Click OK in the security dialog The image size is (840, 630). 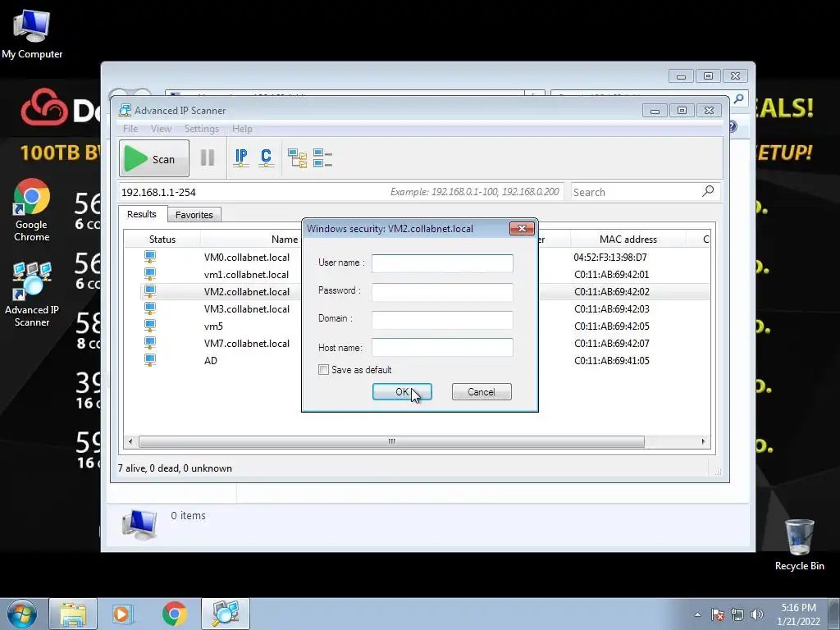[x=402, y=391]
